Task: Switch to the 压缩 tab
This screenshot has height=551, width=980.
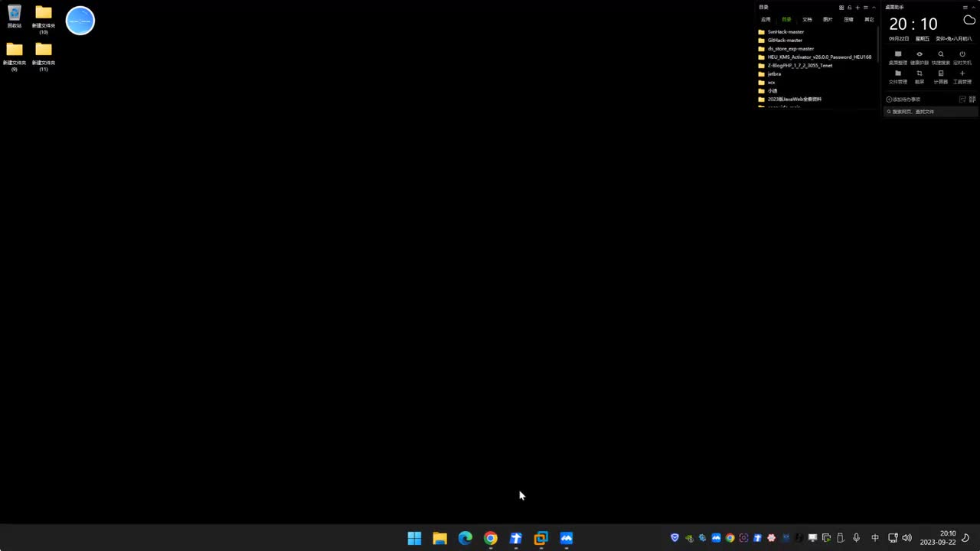Action: (x=848, y=20)
